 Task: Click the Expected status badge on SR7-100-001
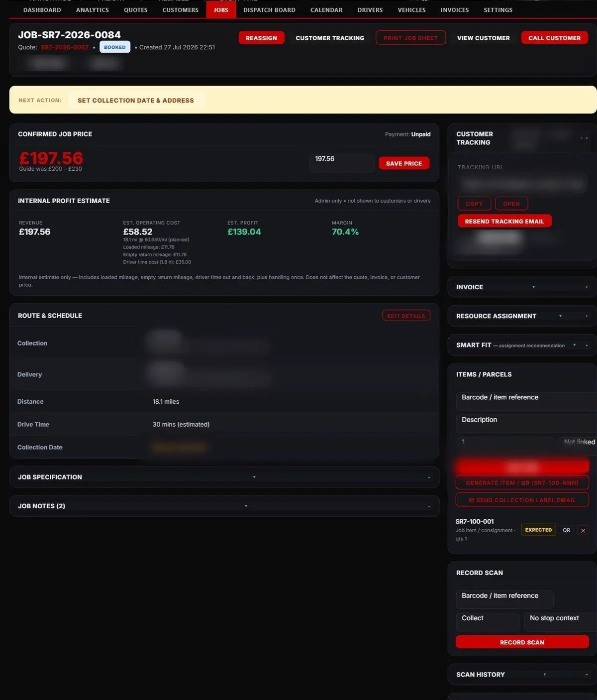538,530
